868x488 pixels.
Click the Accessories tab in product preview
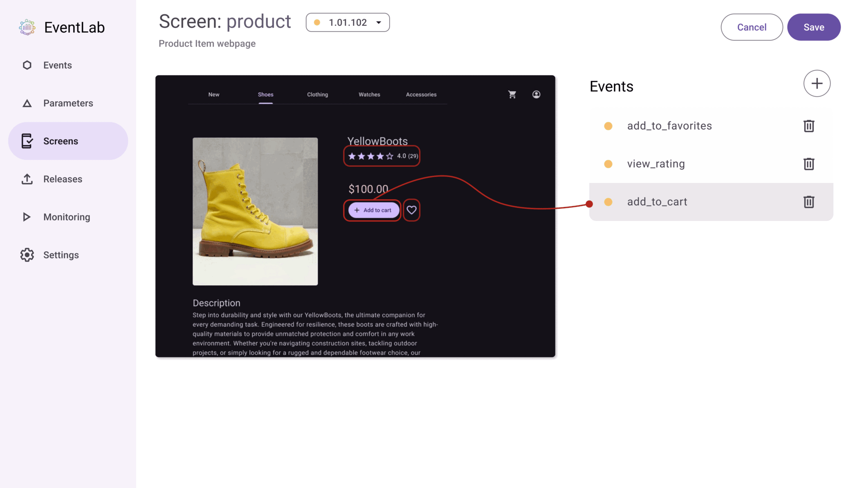(x=421, y=94)
